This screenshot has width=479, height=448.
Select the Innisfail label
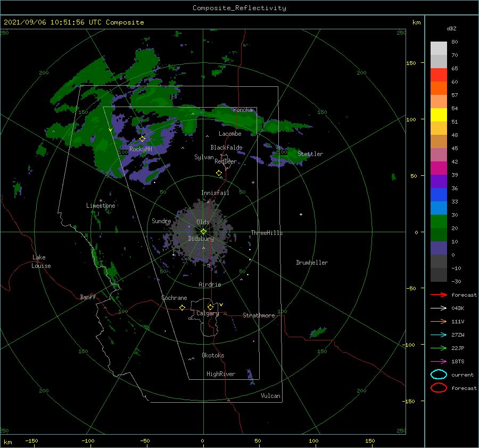pos(215,193)
